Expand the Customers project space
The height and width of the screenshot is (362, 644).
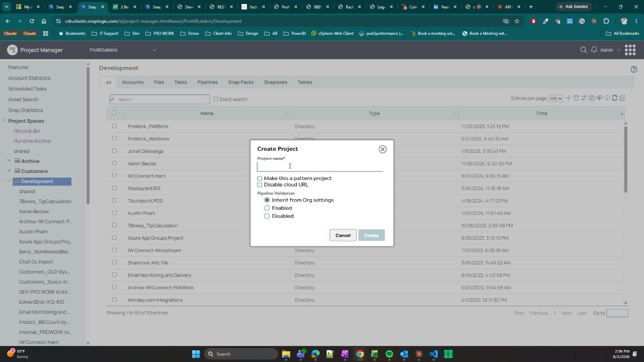[x=9, y=171]
